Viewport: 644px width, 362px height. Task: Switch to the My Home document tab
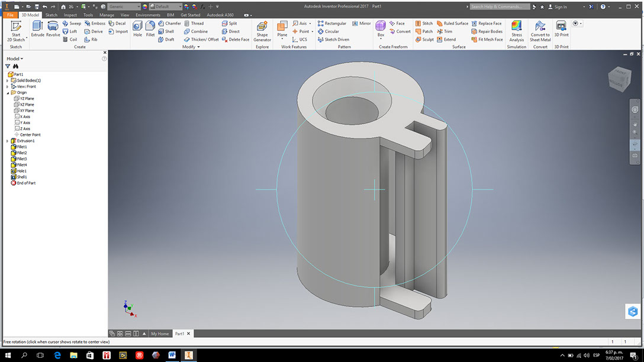tap(160, 334)
